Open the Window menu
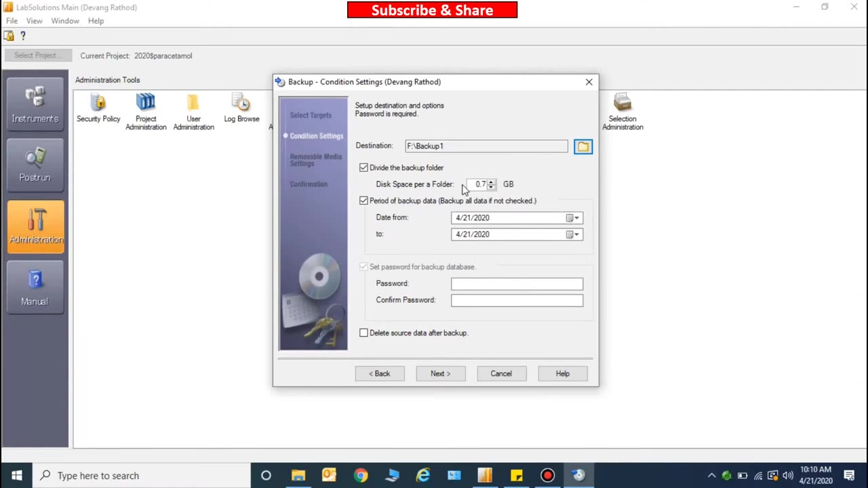This screenshot has width=868, height=488. click(x=65, y=21)
